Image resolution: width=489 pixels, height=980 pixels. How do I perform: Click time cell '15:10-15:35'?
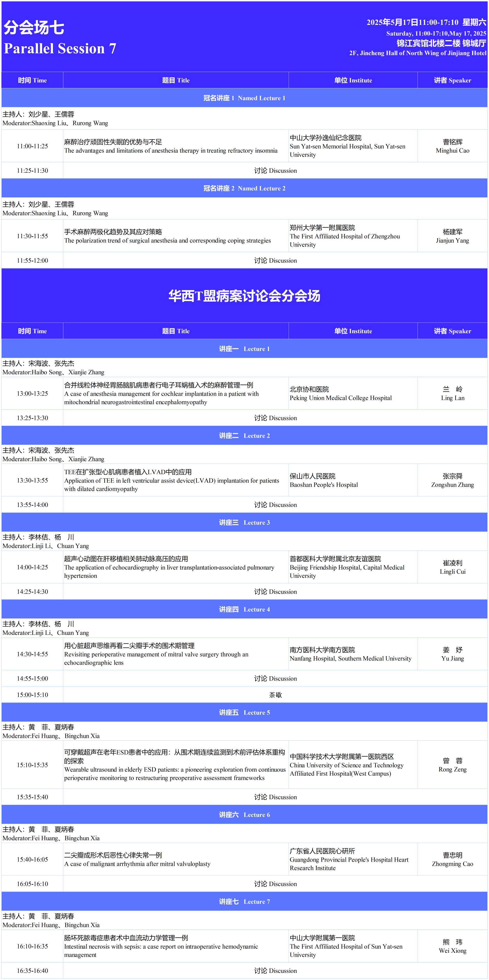(x=32, y=765)
